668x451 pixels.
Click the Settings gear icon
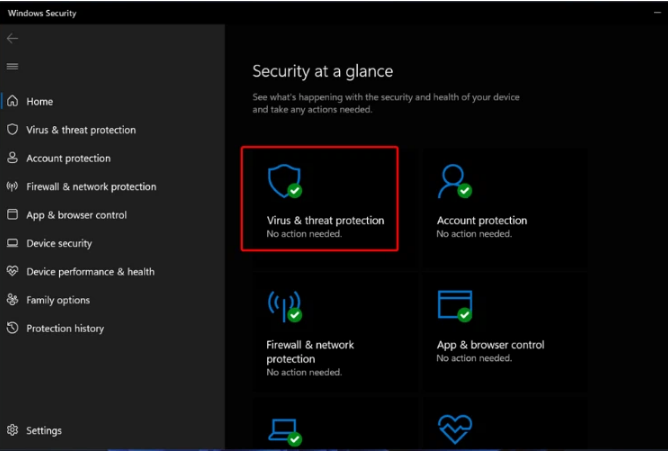(x=13, y=430)
